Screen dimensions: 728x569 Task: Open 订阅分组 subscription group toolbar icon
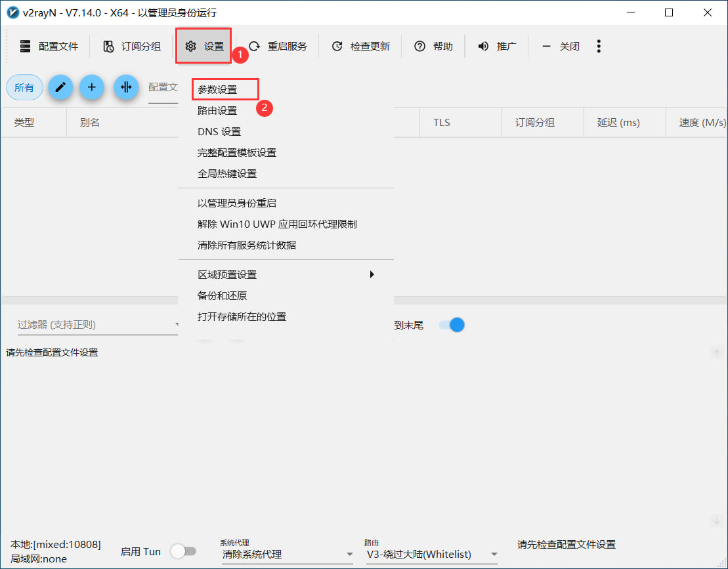[x=109, y=46]
